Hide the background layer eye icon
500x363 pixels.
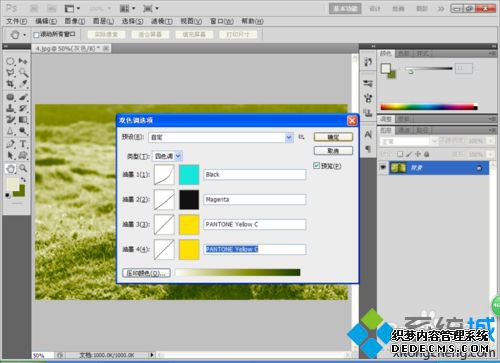point(383,168)
